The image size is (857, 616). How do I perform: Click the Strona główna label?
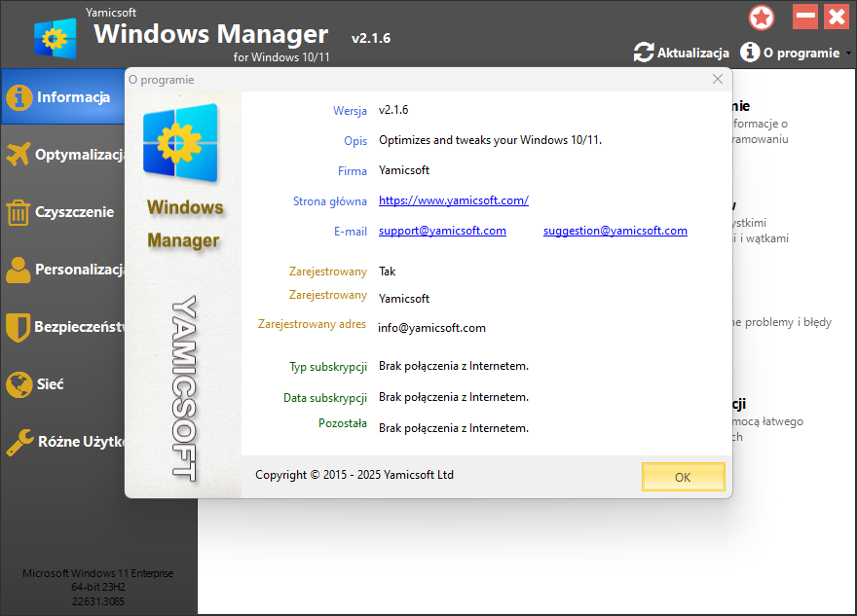[329, 201]
